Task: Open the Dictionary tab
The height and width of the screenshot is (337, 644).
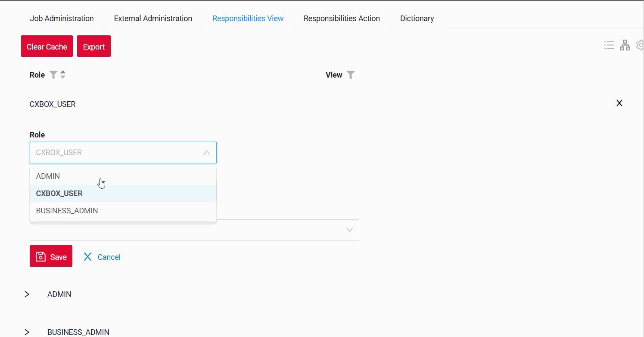Action: (x=417, y=19)
